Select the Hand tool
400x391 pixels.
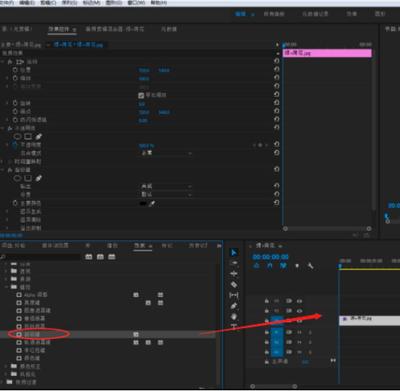pos(234,316)
